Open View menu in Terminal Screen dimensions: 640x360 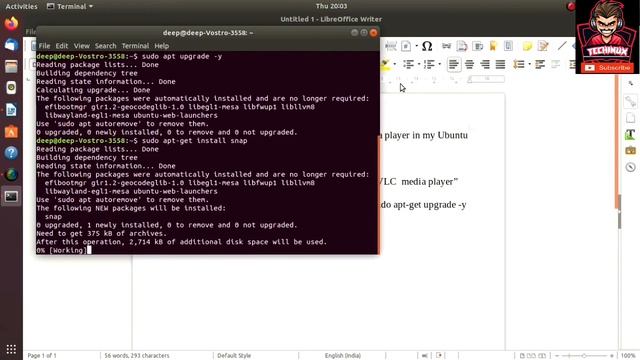(81, 46)
